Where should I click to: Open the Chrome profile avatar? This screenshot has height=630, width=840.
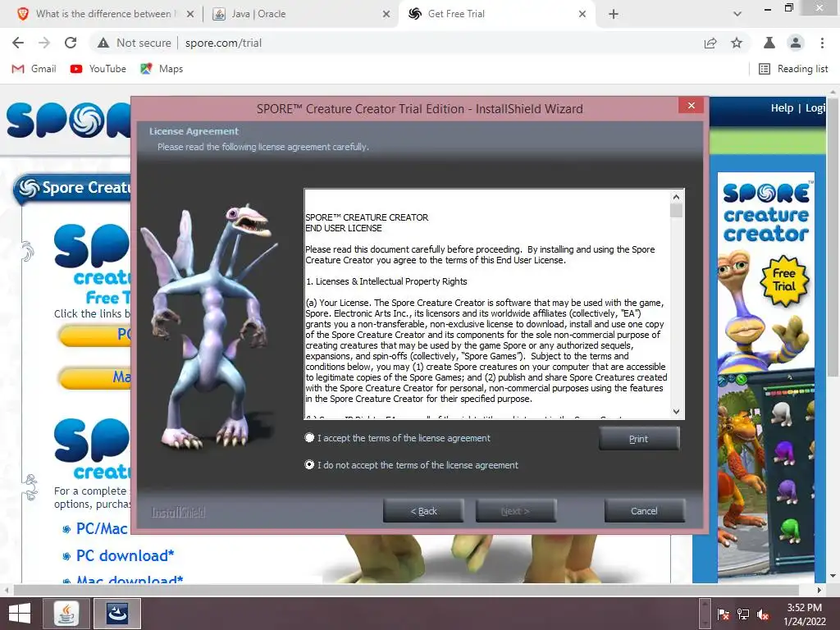796,43
